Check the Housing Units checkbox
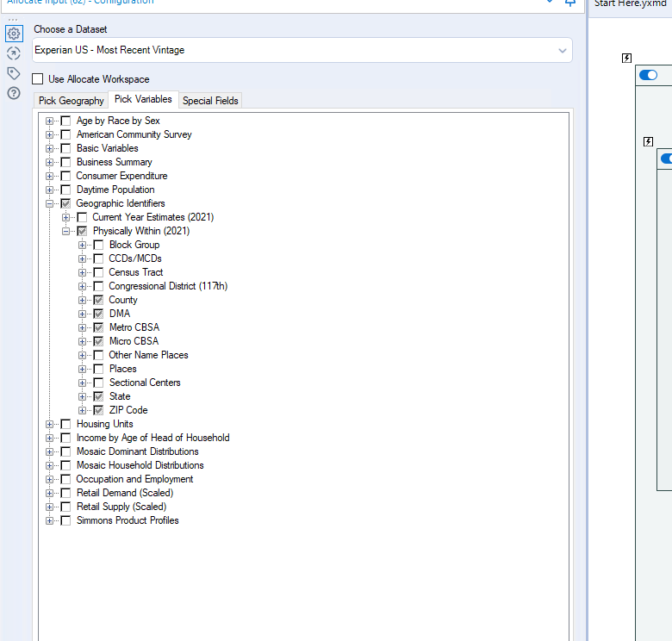Image resolution: width=672 pixels, height=641 pixels. tap(65, 424)
